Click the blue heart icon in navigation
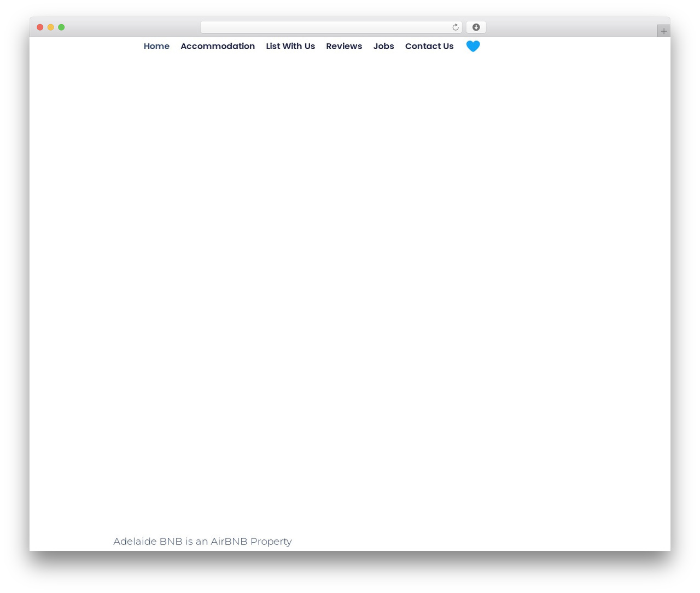This screenshot has width=700, height=593. point(473,46)
